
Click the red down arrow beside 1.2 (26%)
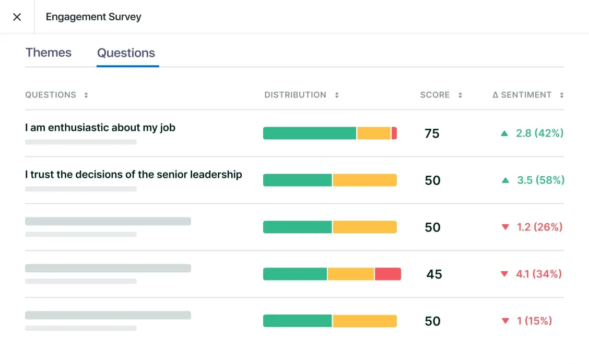click(505, 227)
